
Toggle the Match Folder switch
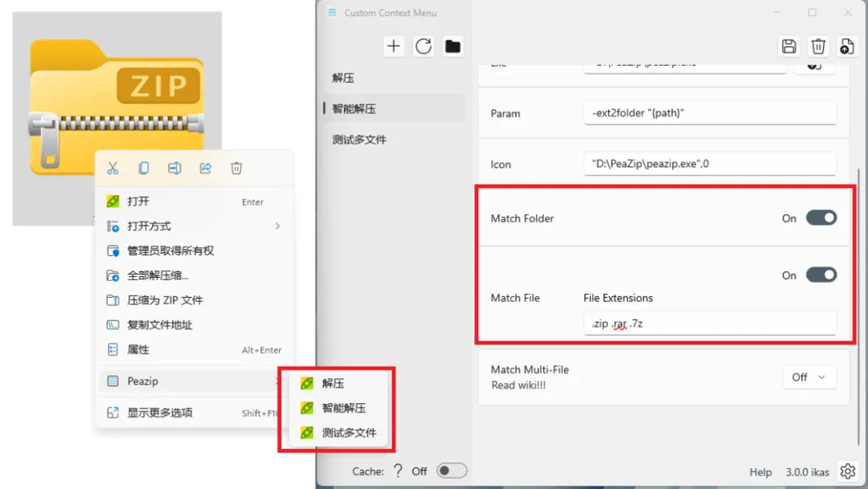(821, 218)
